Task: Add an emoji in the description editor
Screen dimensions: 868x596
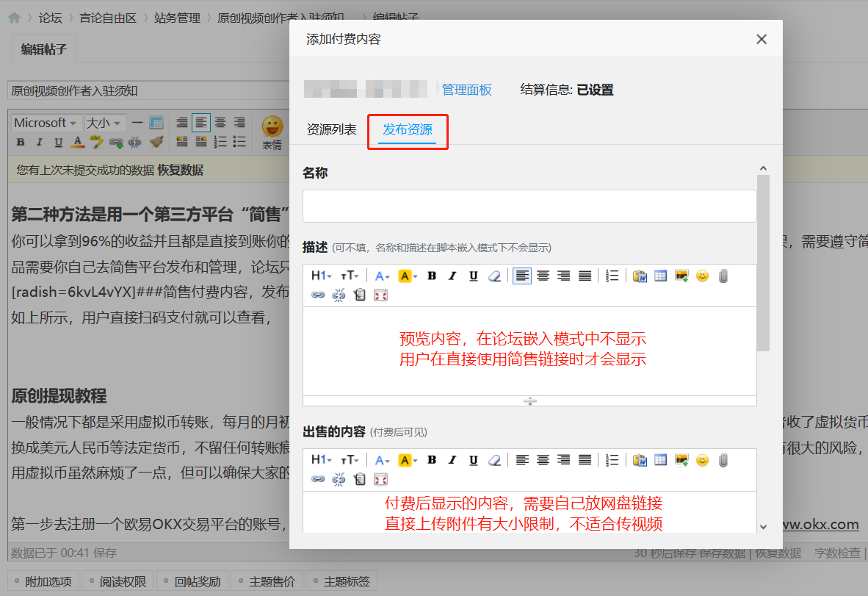Action: (701, 276)
